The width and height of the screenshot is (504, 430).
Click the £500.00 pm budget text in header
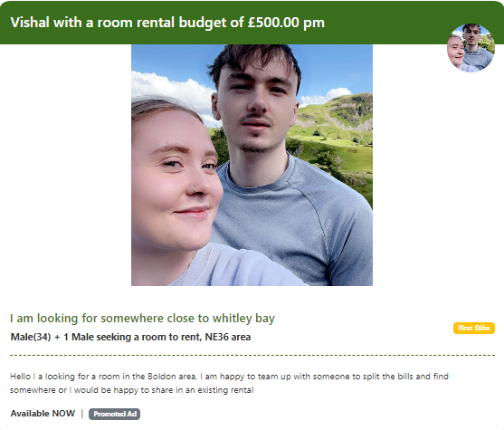point(286,23)
